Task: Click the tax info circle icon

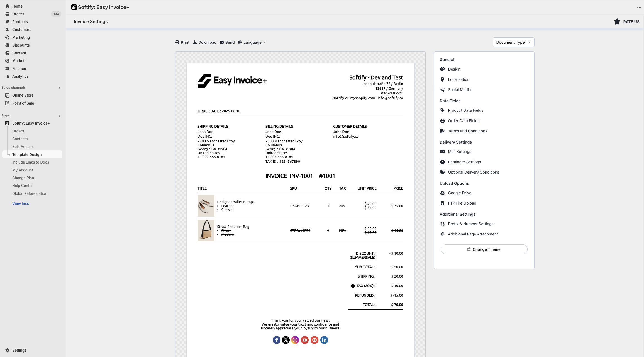Action: tap(353, 286)
